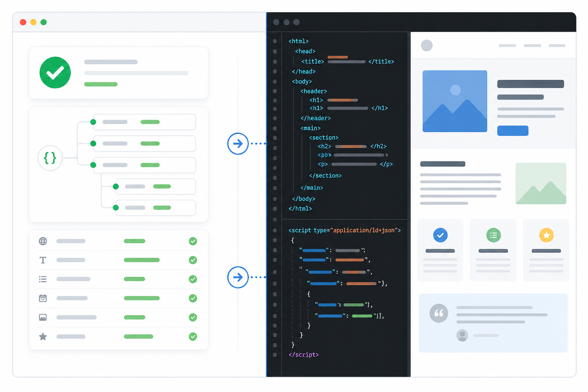Click the gray circle logo in the preview header
The image size is (588, 392).
pos(427,46)
